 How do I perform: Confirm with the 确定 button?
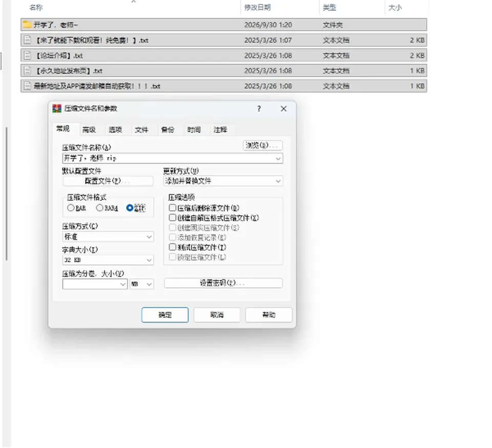pos(165,315)
